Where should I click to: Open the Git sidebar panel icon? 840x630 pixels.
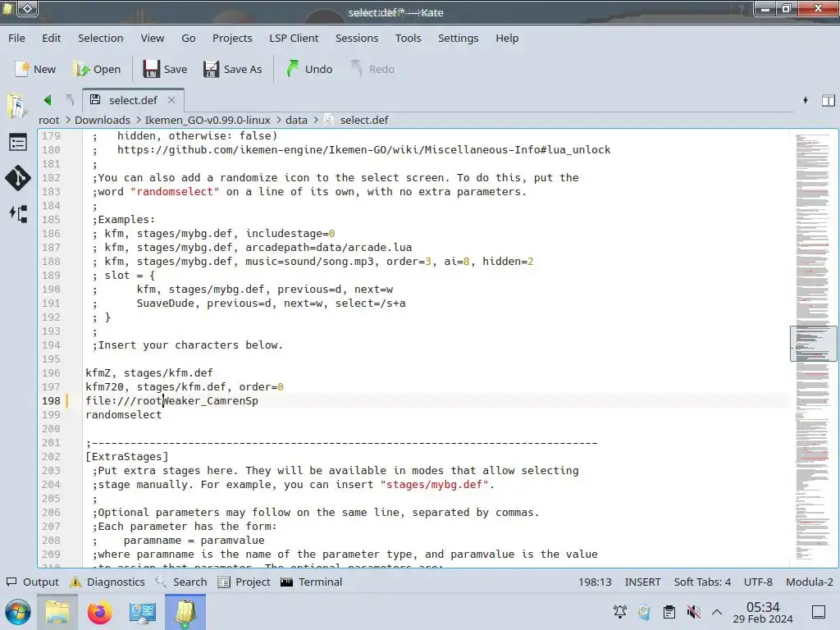click(x=18, y=178)
